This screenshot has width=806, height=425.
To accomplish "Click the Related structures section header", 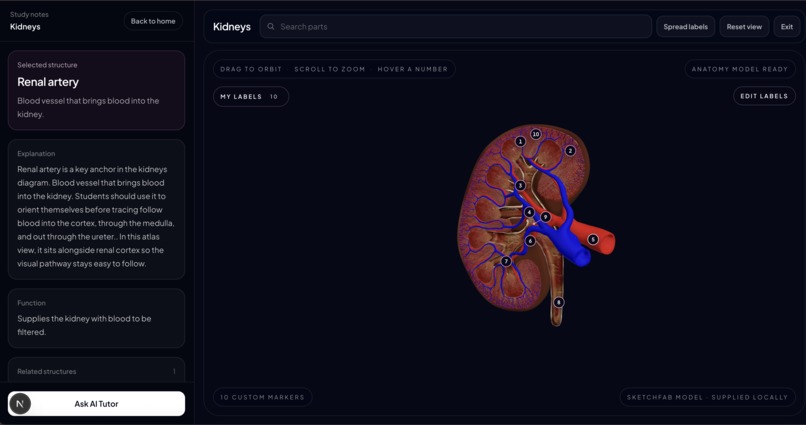I will point(96,371).
